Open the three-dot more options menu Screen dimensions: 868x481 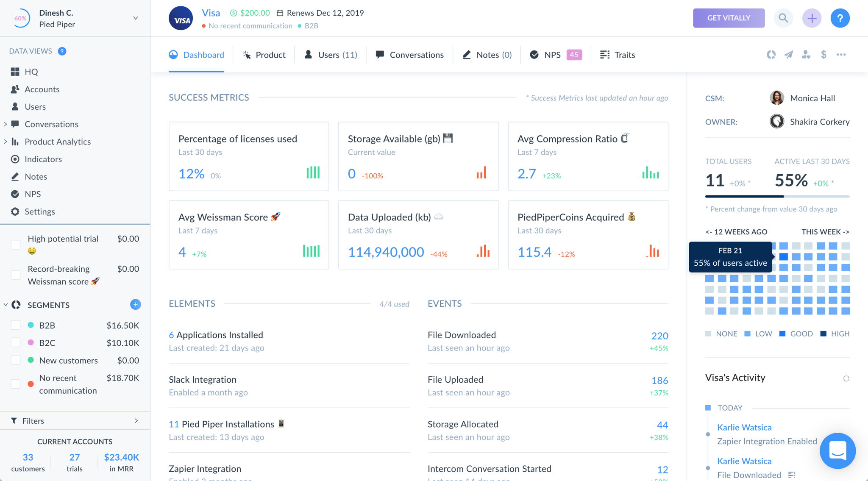pyautogui.click(x=841, y=55)
